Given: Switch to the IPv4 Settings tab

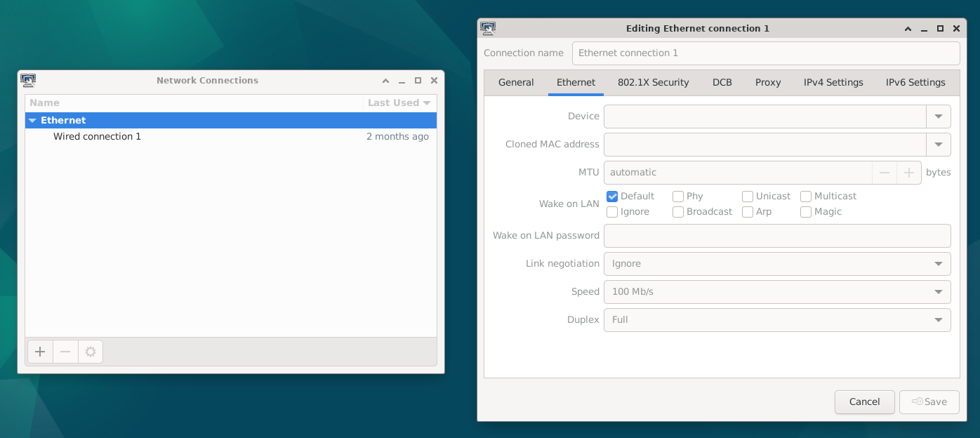Looking at the screenshot, I should 833,82.
